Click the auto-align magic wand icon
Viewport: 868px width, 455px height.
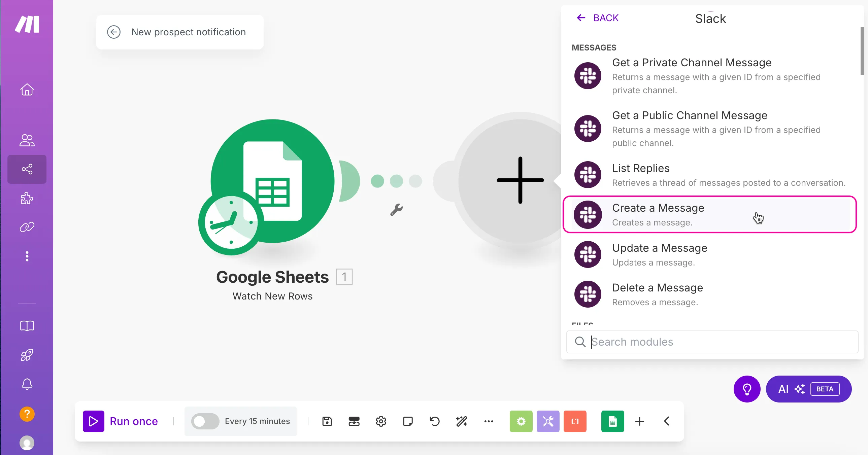(462, 421)
